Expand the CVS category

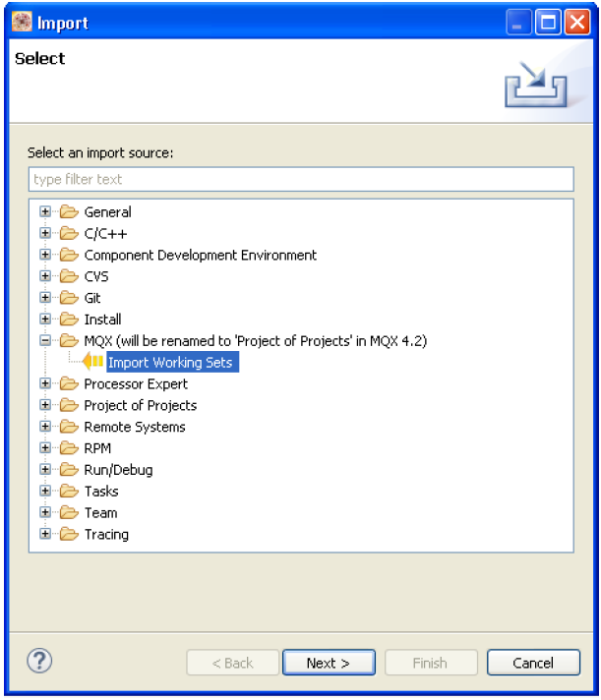click(45, 277)
